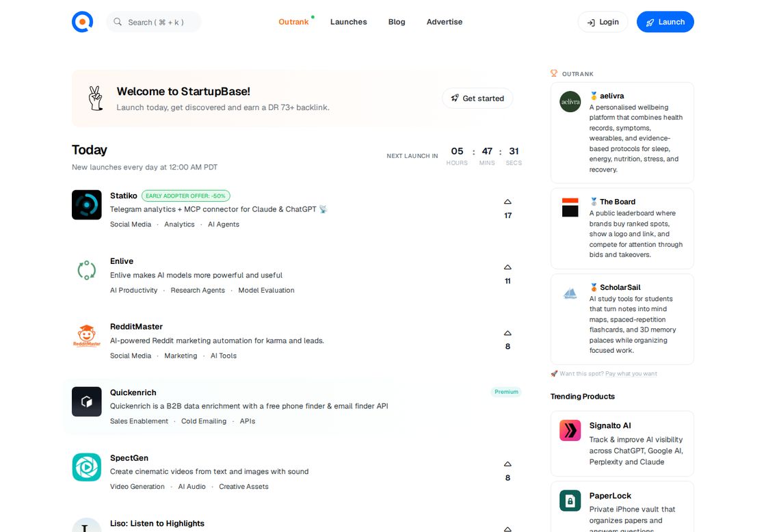Focus the Search input field
Viewport: 766px width, 532px height.
coord(153,22)
